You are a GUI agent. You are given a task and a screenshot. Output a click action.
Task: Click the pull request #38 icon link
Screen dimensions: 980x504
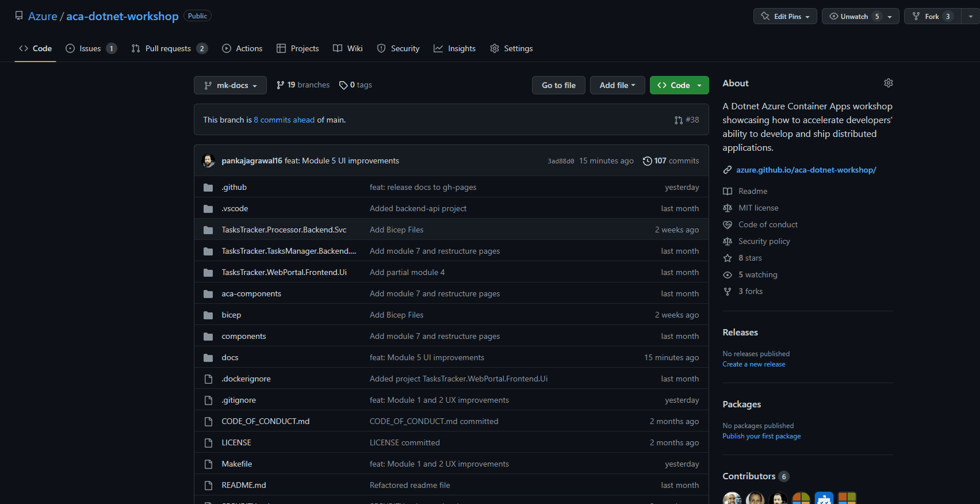coord(679,120)
